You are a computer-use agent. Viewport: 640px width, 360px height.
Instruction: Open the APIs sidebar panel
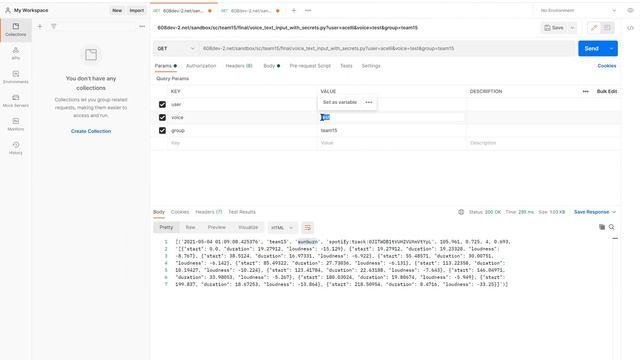[x=16, y=53]
